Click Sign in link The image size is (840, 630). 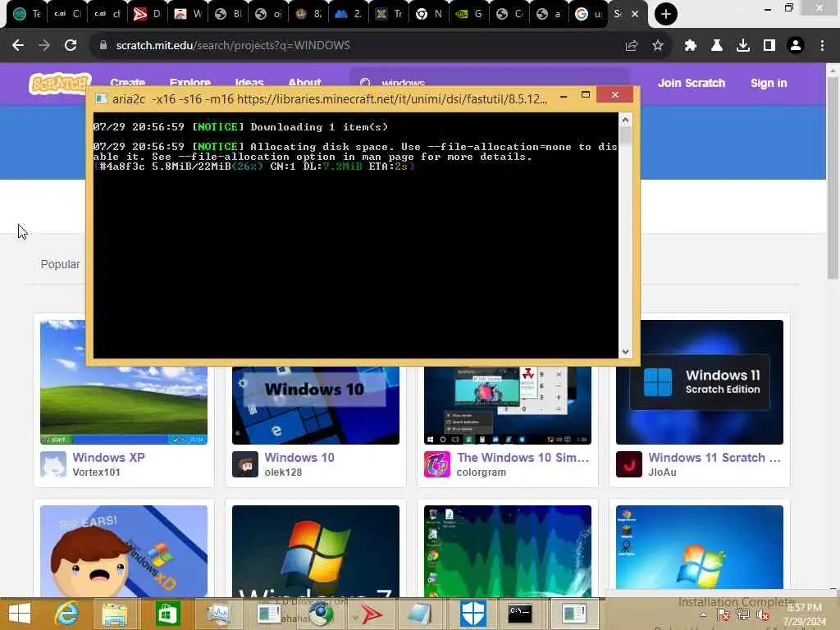(769, 83)
